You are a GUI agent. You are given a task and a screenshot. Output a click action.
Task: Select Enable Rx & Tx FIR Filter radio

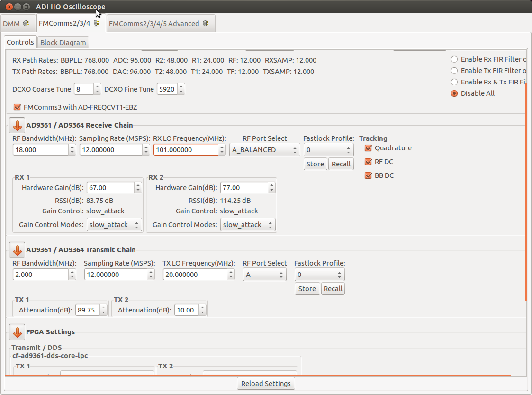[454, 82]
